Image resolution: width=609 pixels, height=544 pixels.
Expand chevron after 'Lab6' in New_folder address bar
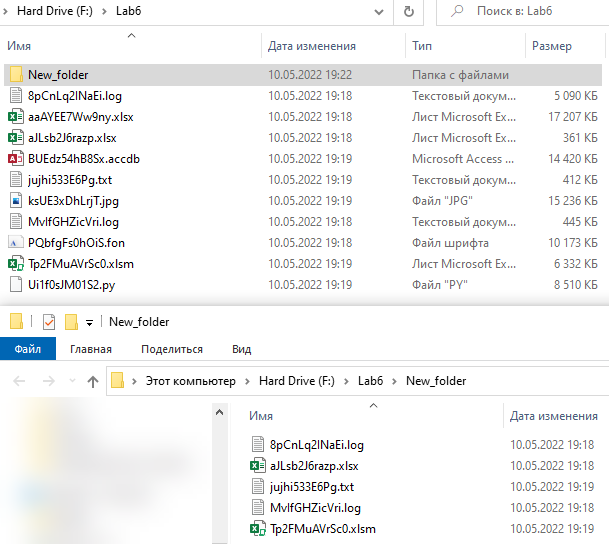coord(394,381)
